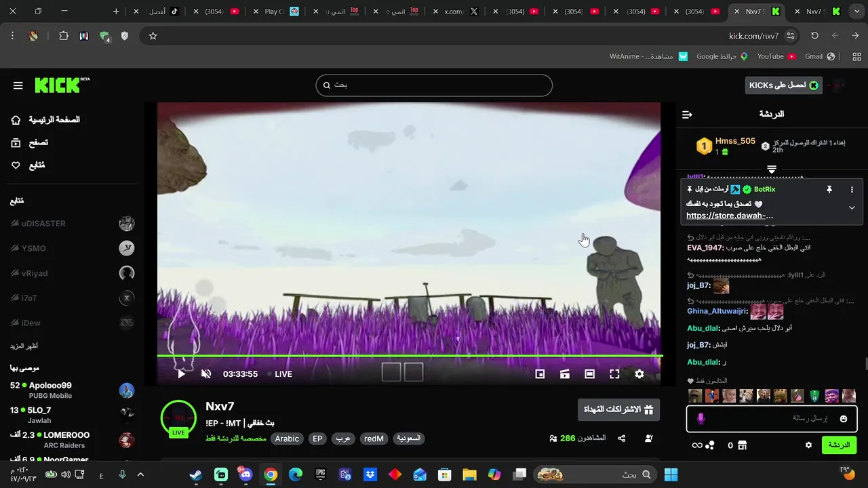Select followed channel i7oT

coord(73,298)
